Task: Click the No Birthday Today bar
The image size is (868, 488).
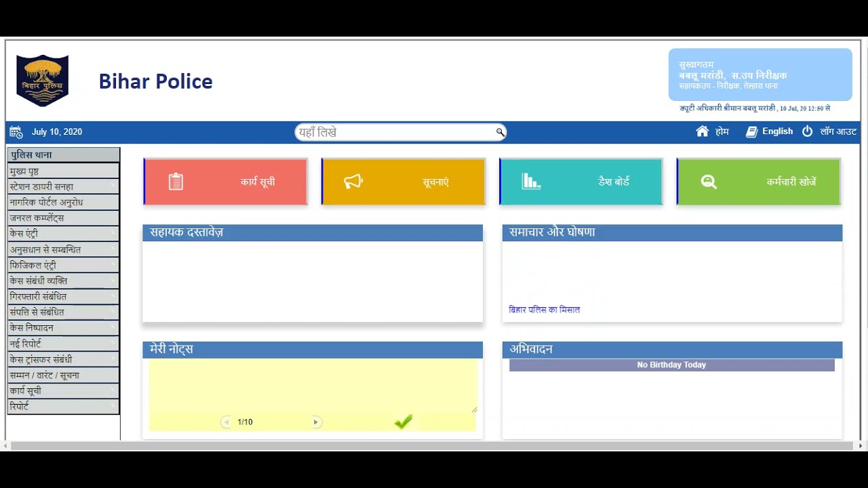Action: click(x=672, y=365)
